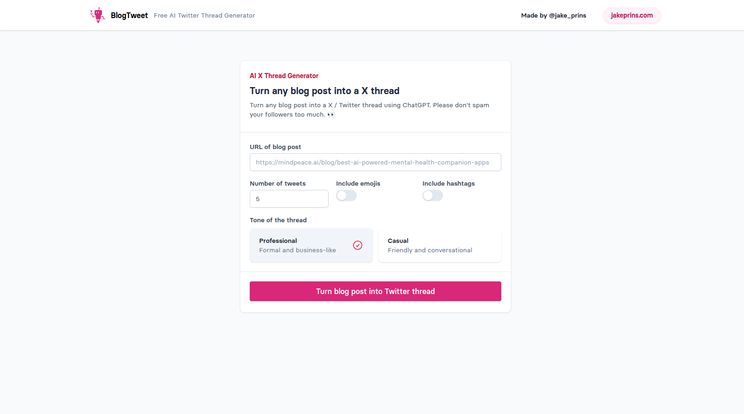Click the Include hashtags label
The image size is (744, 414).
click(448, 184)
